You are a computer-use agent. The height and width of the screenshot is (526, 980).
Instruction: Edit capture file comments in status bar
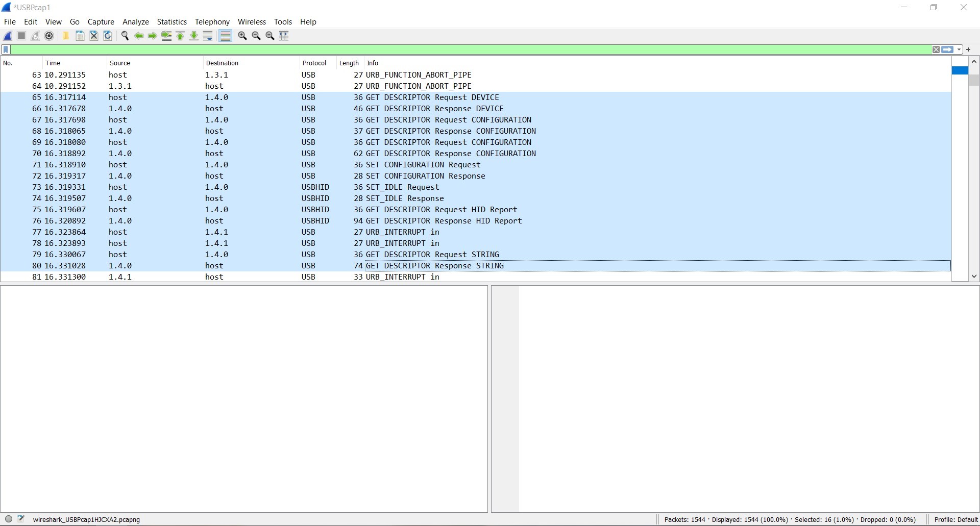[x=21, y=519]
